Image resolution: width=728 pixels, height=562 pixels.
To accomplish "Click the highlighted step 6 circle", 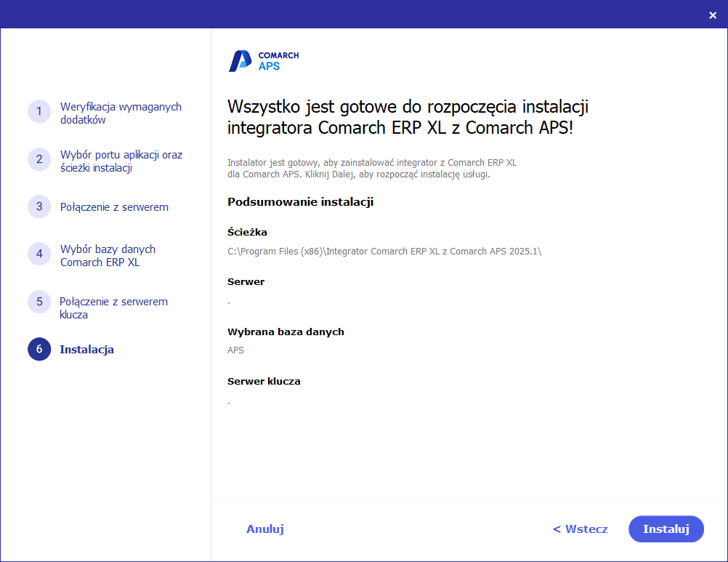I will click(39, 349).
